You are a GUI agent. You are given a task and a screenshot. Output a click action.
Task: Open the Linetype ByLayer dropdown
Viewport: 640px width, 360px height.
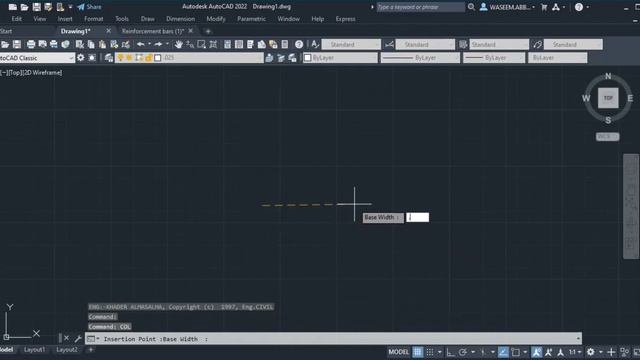420,58
